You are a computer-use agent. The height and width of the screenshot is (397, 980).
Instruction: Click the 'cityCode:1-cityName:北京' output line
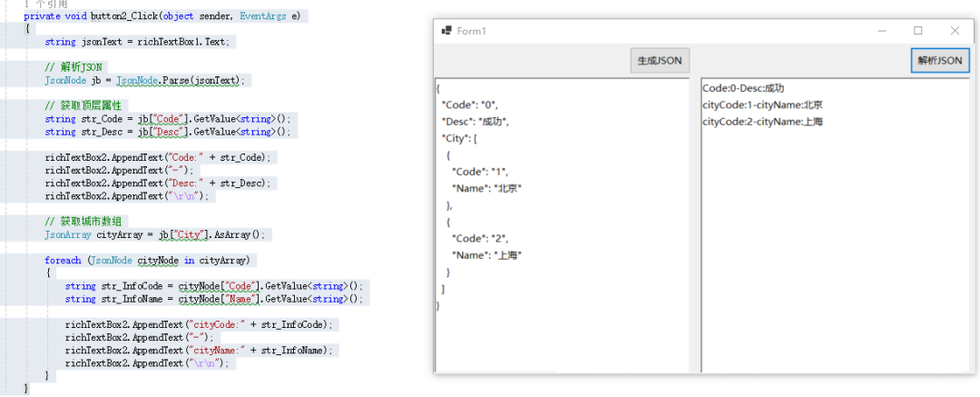[x=762, y=104]
